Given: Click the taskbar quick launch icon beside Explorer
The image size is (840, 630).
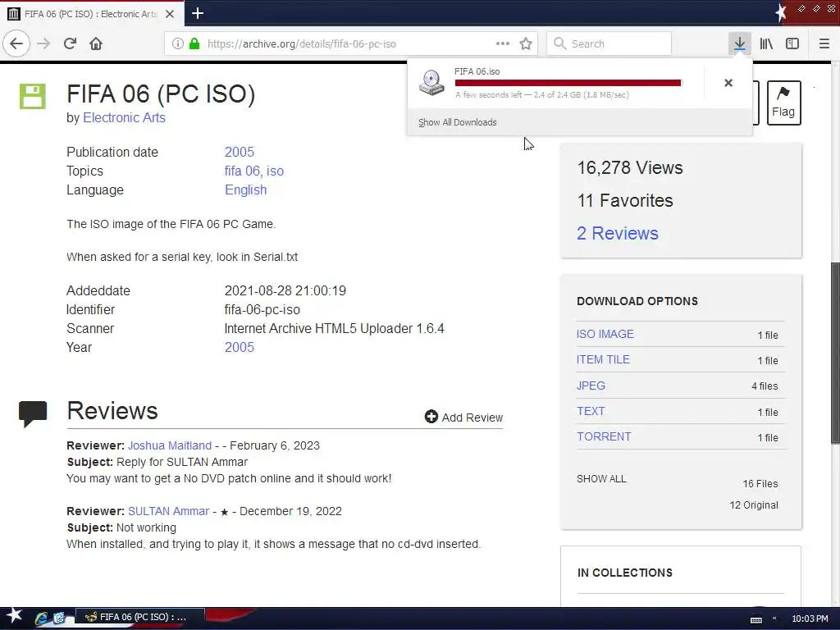Looking at the screenshot, I should [x=58, y=618].
